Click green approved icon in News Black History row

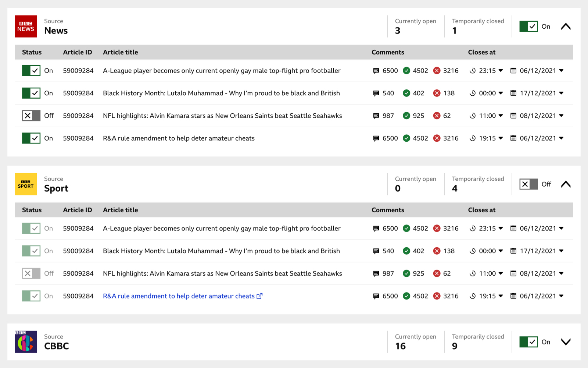tap(406, 93)
